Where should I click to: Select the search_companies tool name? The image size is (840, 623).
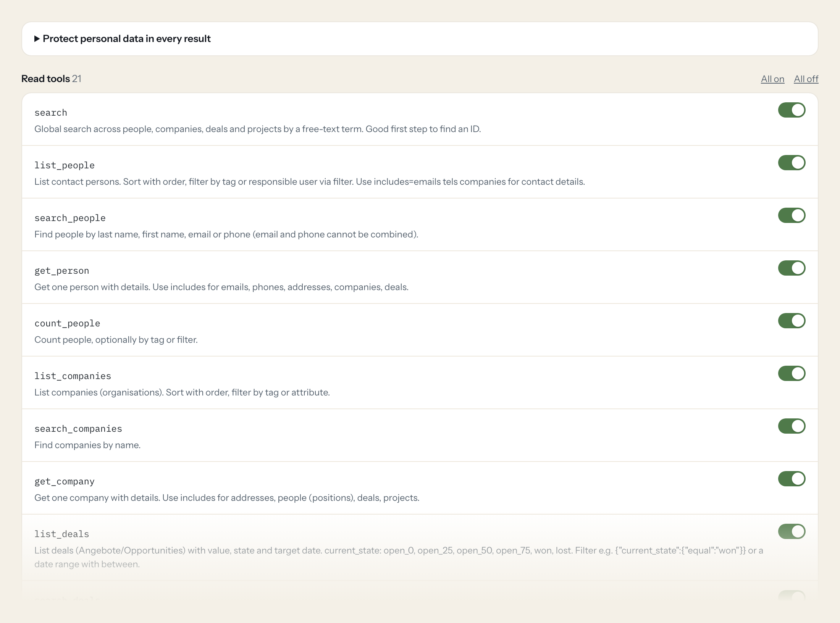pos(78,429)
